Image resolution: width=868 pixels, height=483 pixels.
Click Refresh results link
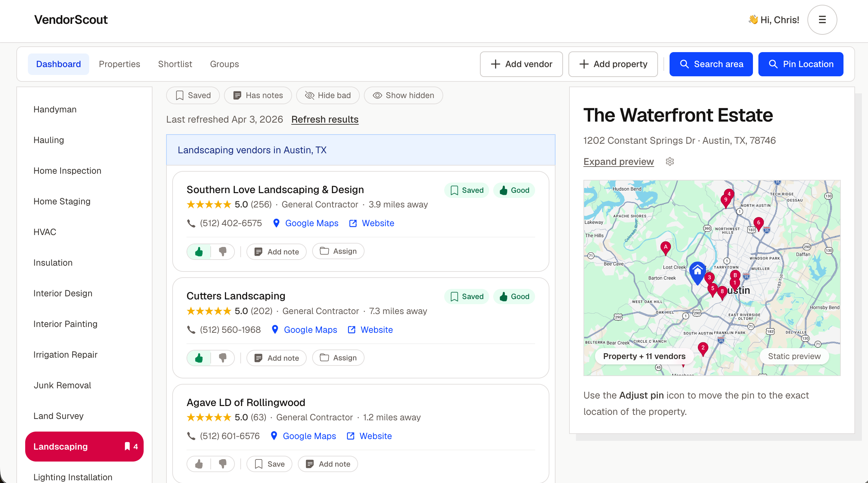[x=325, y=119]
